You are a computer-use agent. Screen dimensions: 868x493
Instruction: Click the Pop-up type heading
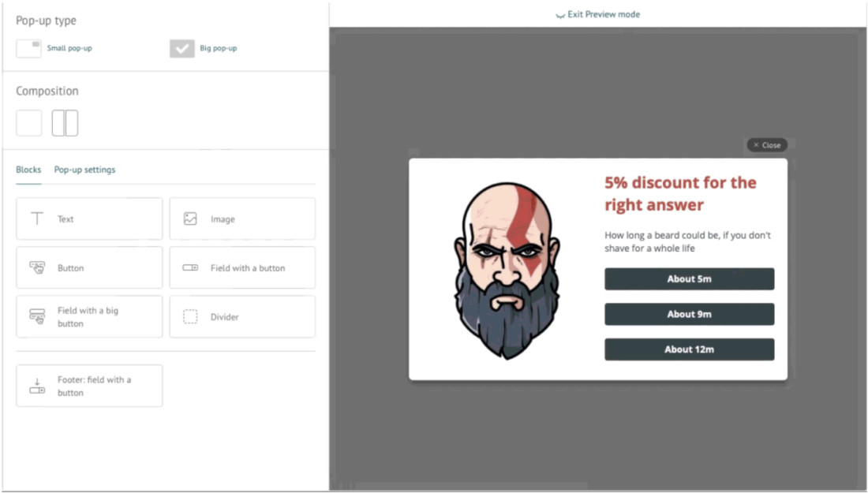point(46,21)
